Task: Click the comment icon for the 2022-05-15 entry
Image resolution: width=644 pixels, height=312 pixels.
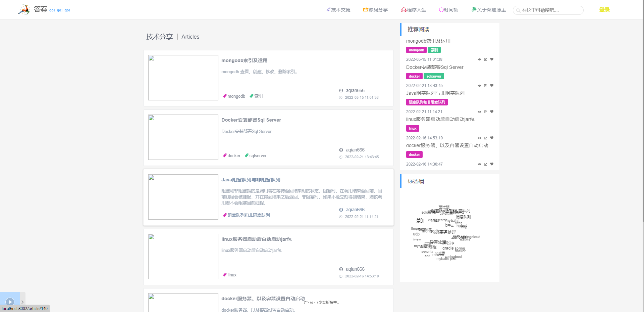Action: point(486,59)
